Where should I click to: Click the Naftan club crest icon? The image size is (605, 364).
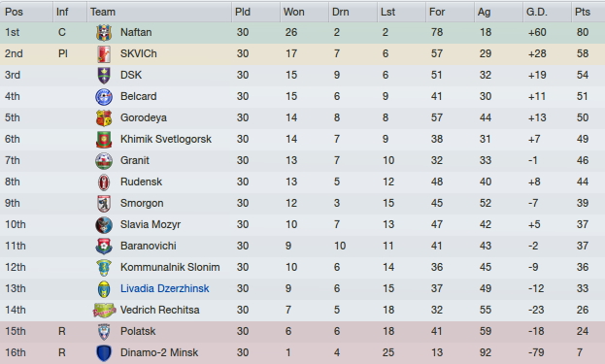(x=104, y=33)
